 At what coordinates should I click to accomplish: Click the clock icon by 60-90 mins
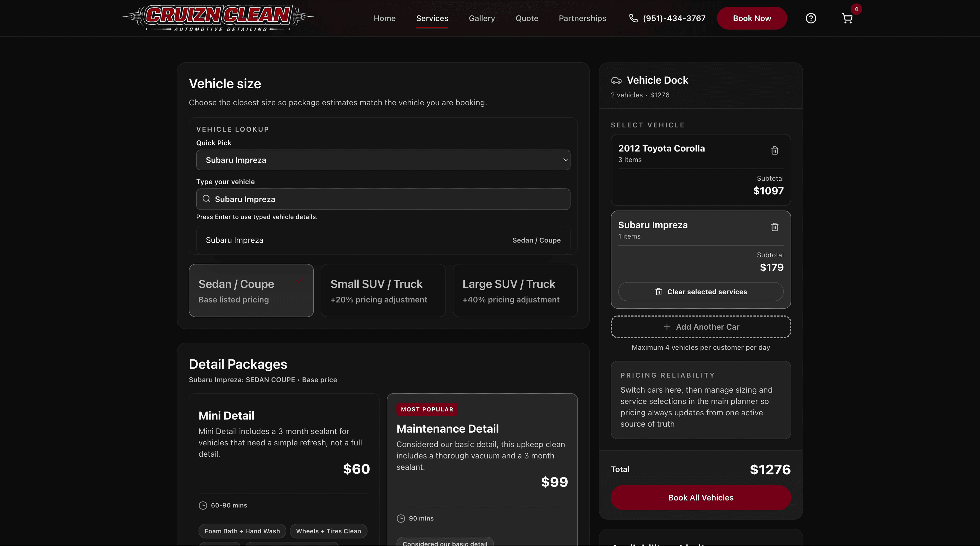point(203,505)
